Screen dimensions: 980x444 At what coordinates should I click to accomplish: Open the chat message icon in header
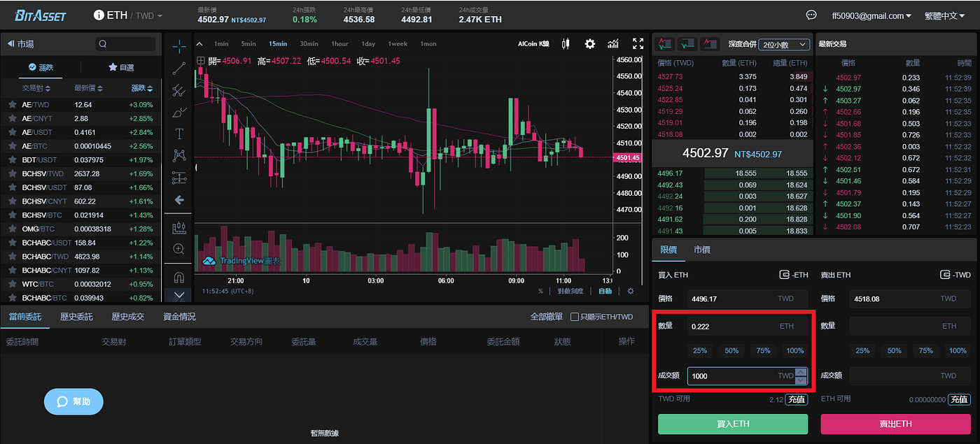pyautogui.click(x=811, y=15)
